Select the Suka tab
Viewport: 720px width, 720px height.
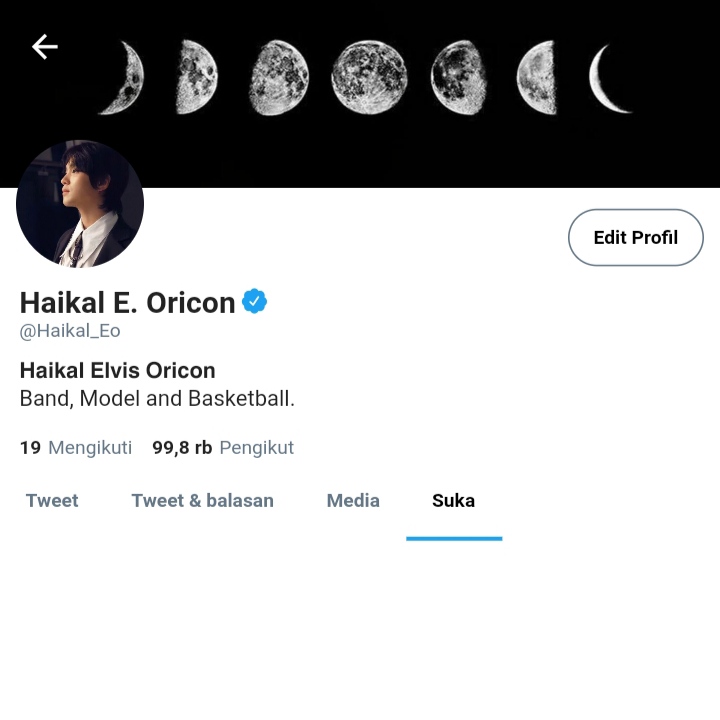(x=454, y=501)
